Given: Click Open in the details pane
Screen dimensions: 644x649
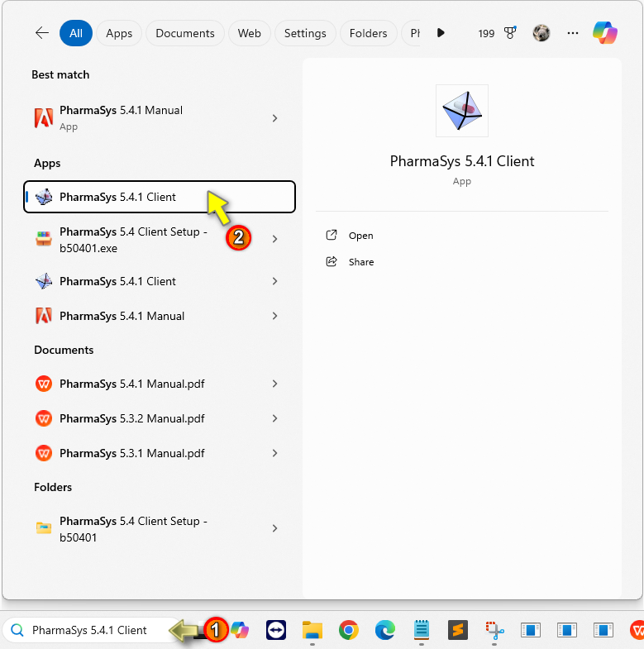Looking at the screenshot, I should point(361,236).
